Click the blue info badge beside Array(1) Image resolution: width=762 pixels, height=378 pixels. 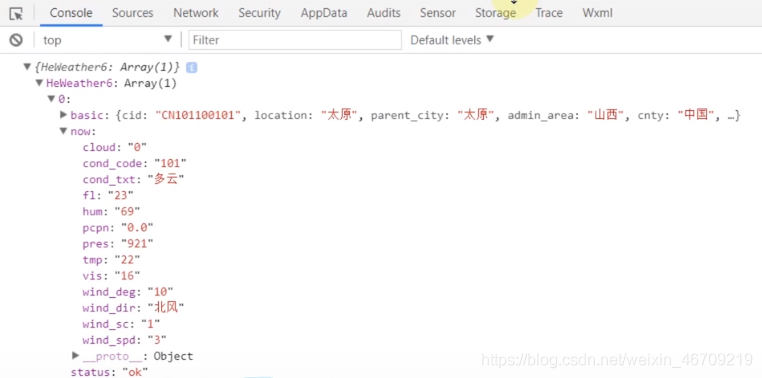191,67
